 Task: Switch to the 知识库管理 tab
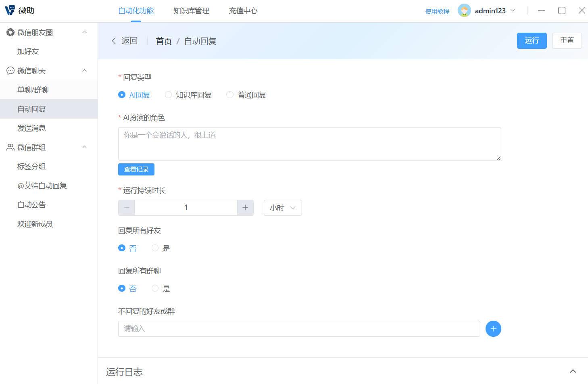pos(191,10)
